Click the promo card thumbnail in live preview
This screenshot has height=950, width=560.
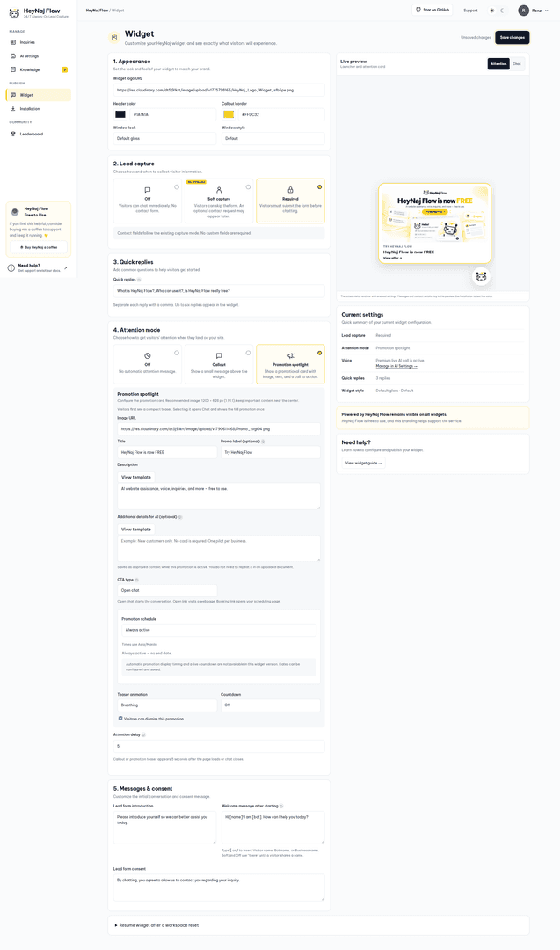(434, 223)
